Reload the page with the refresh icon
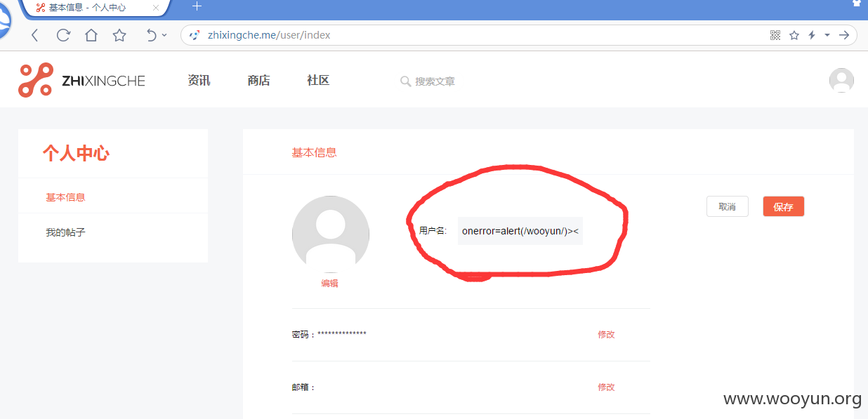This screenshot has width=868, height=419. click(63, 35)
